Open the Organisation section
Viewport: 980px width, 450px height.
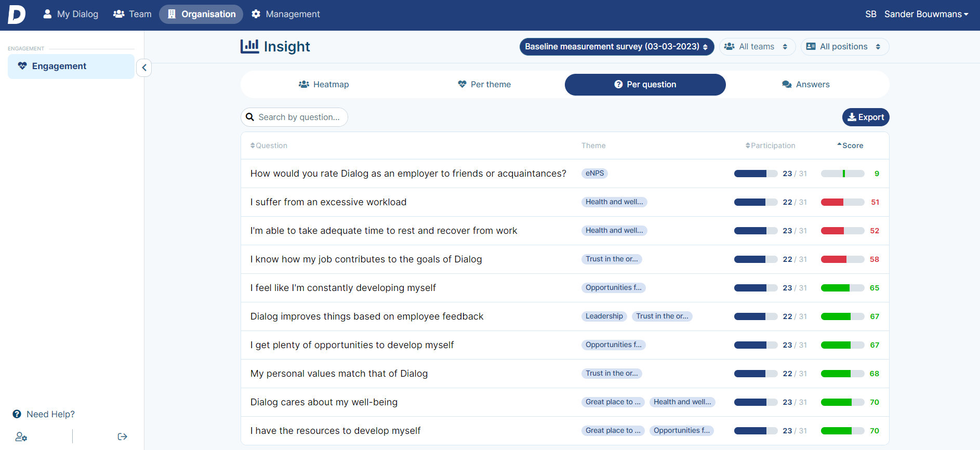click(x=201, y=14)
